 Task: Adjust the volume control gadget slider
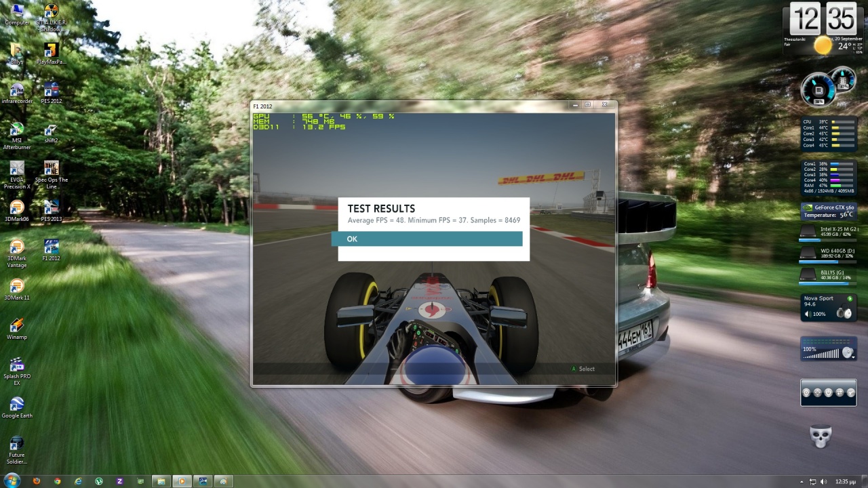click(x=821, y=354)
